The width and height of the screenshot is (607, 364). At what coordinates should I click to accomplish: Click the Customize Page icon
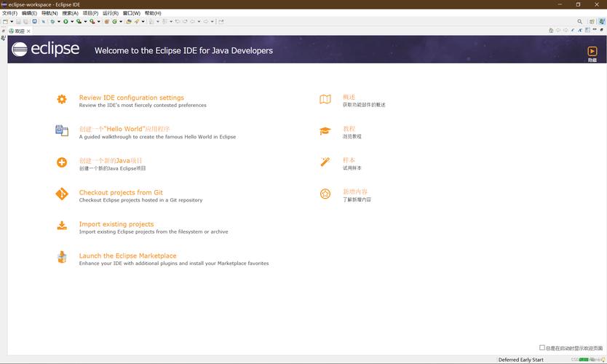click(587, 30)
